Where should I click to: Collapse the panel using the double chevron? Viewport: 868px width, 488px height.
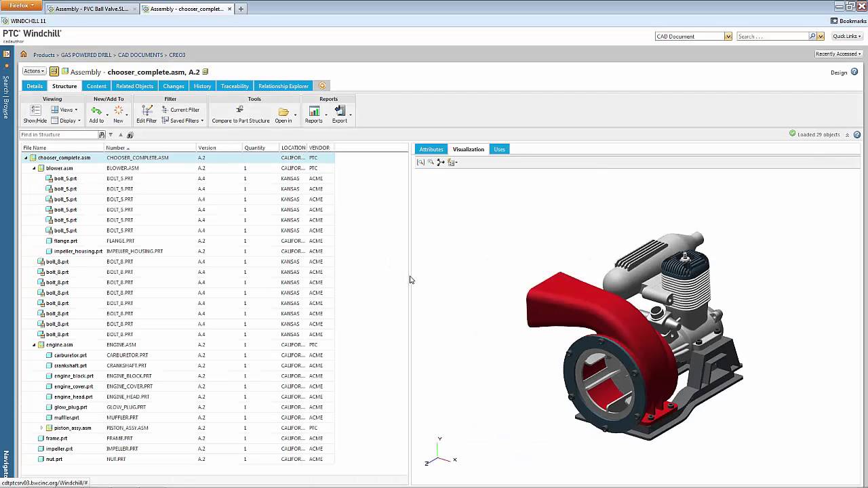(x=846, y=134)
